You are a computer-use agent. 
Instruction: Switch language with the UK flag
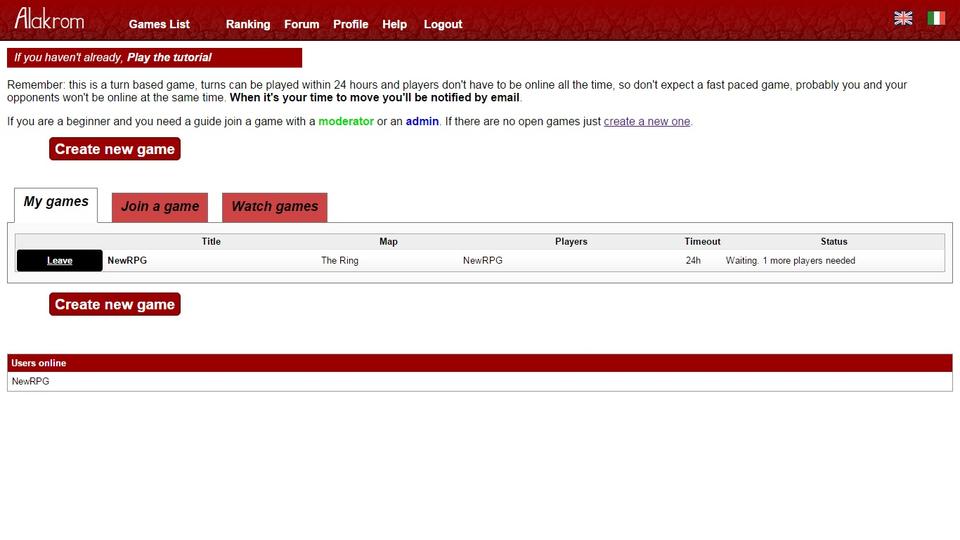coord(903,18)
